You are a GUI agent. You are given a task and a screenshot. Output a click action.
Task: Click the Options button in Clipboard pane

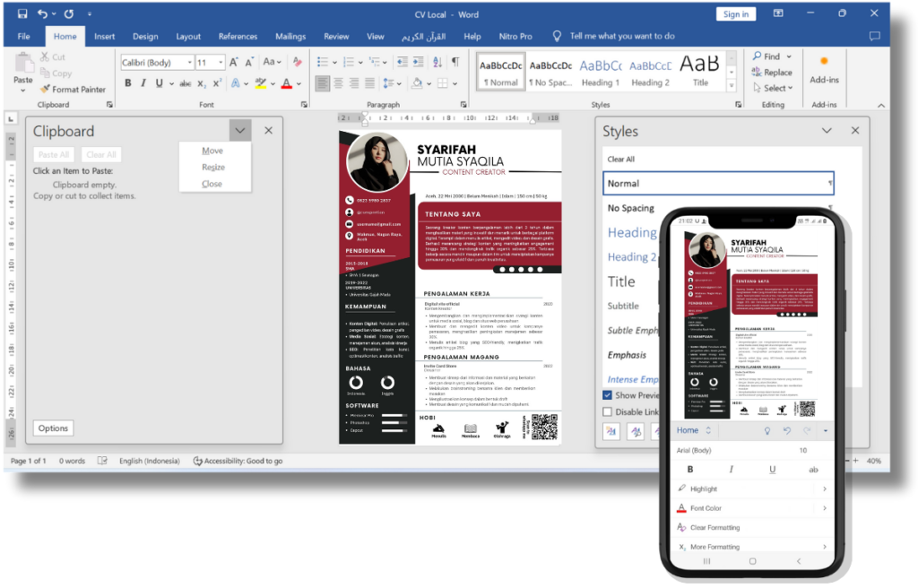[53, 428]
